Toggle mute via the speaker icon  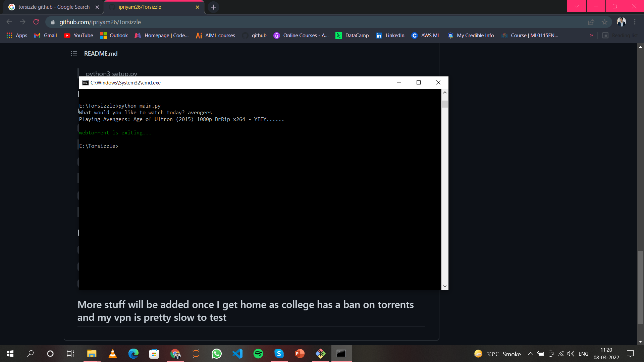pyautogui.click(x=571, y=354)
